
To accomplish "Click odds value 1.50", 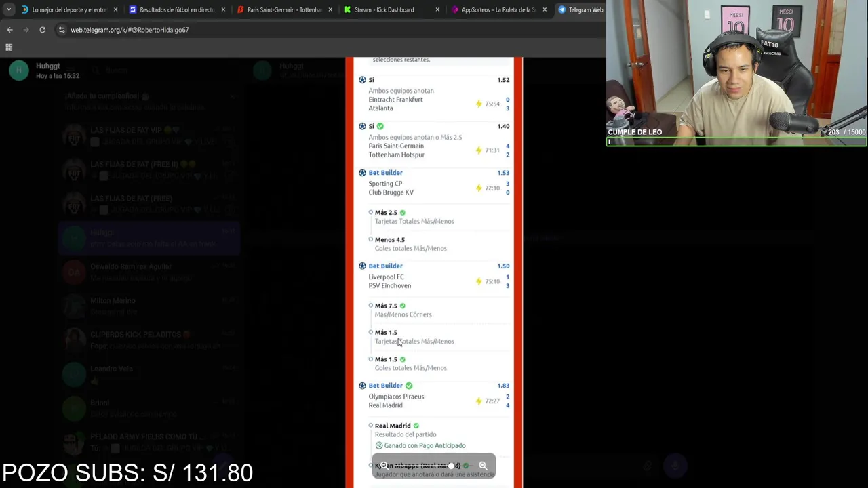I will coord(503,266).
